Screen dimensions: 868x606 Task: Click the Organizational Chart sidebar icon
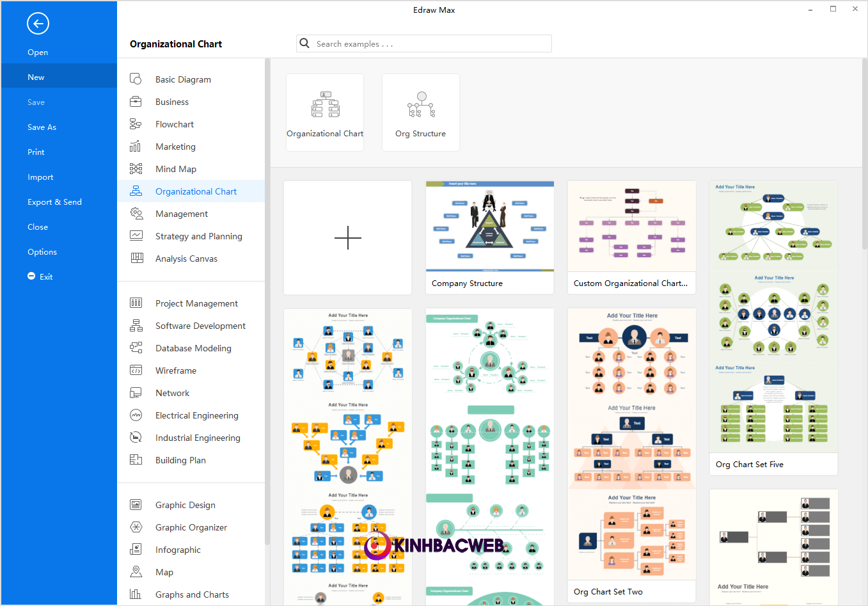pos(136,191)
